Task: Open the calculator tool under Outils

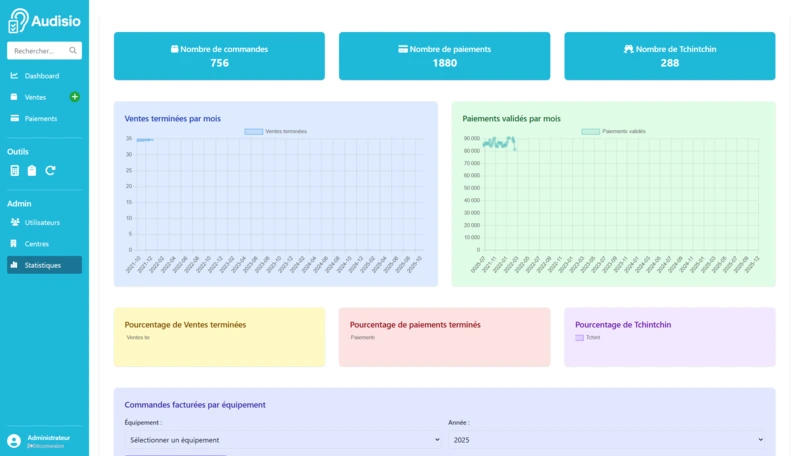Action: pos(14,170)
